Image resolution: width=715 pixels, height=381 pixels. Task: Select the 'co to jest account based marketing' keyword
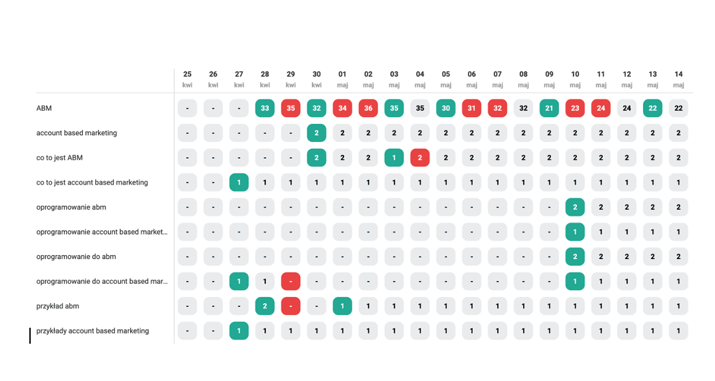pyautogui.click(x=92, y=182)
